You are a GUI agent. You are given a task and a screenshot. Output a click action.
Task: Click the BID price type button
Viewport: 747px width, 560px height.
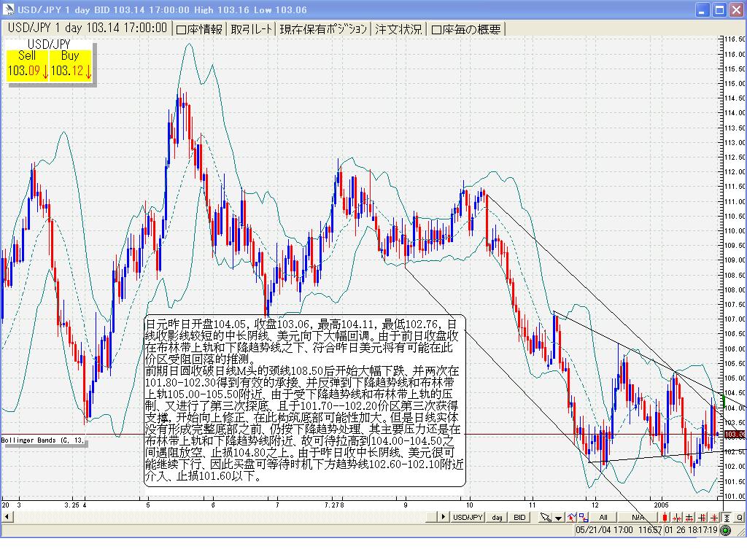[x=519, y=517]
